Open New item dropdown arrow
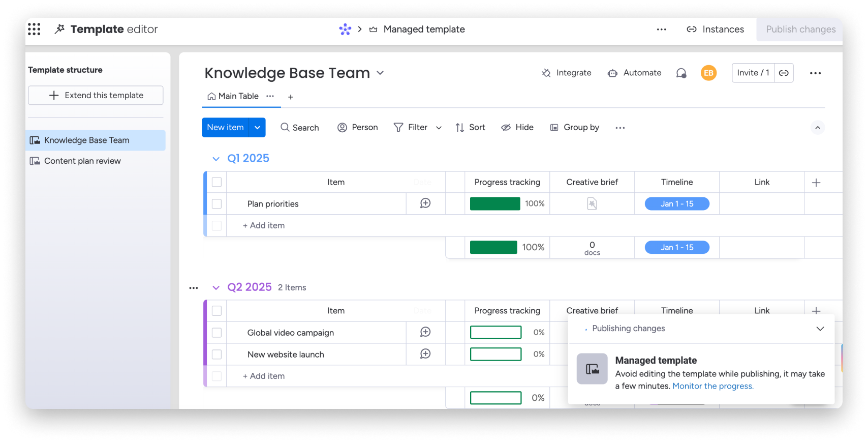Viewport: 868px width, 442px height. [x=258, y=127]
